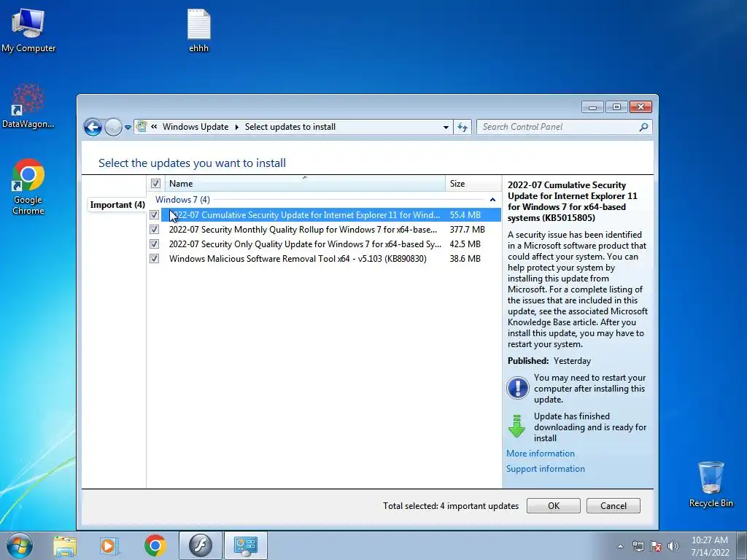The height and width of the screenshot is (560, 747).
Task: Go back using the Back arrow button
Action: (93, 127)
